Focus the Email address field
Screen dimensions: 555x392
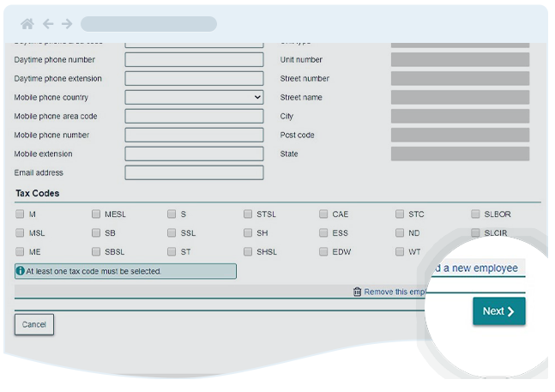click(194, 173)
